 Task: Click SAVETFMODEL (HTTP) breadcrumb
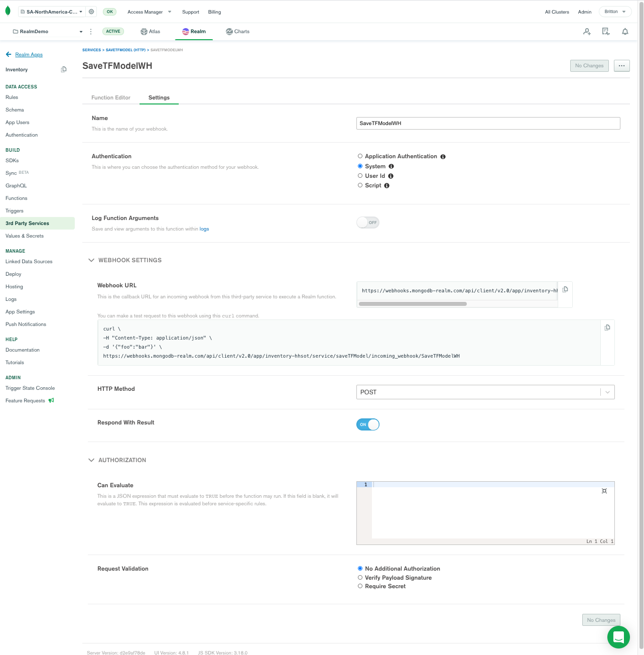pyautogui.click(x=125, y=50)
